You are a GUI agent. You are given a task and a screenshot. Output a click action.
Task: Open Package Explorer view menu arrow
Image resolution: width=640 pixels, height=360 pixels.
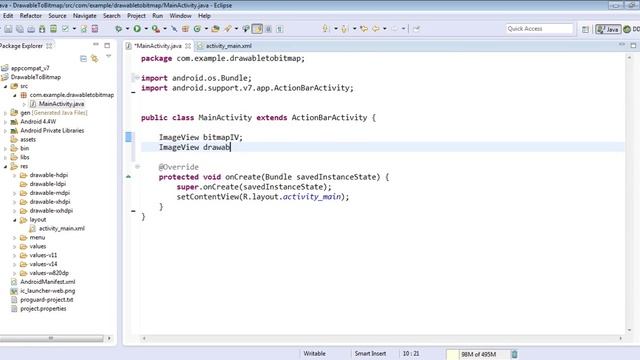pyautogui.click(x=109, y=57)
